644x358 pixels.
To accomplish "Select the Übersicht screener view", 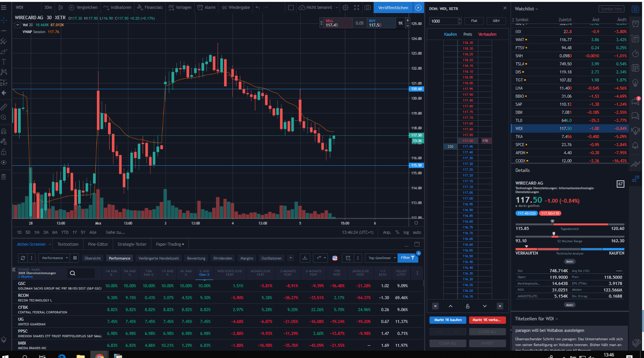I will pyautogui.click(x=93, y=258).
